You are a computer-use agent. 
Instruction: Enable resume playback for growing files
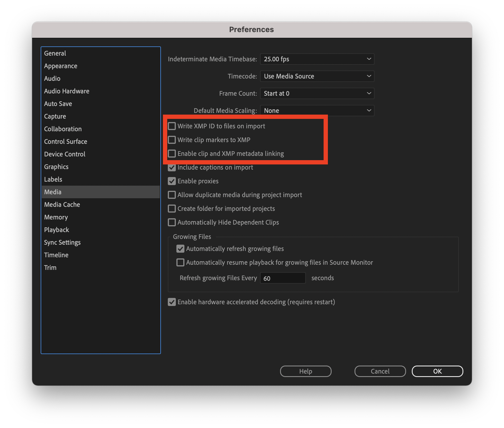180,262
